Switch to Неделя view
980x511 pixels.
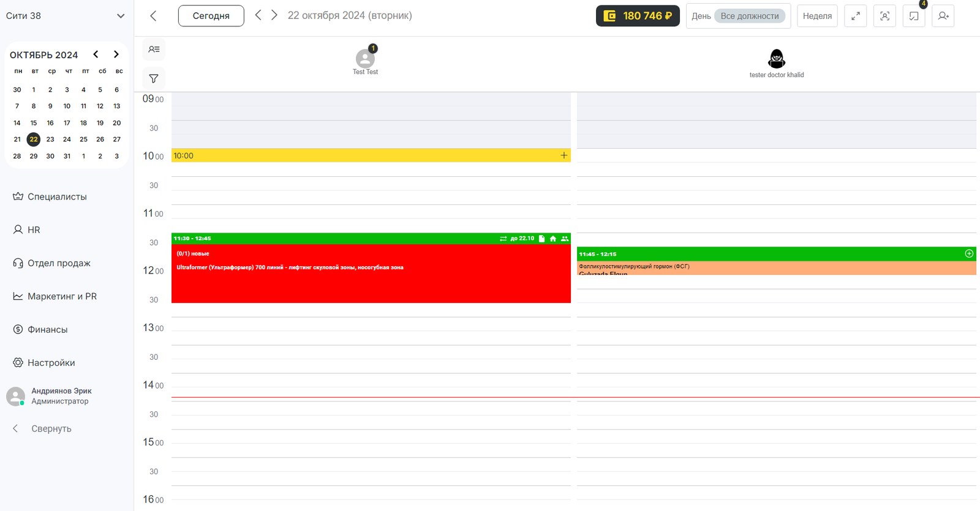817,16
